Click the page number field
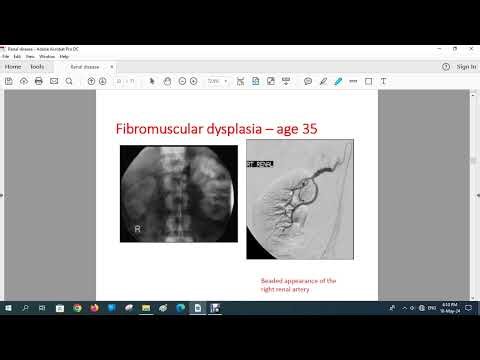480x360 pixels. (119, 81)
